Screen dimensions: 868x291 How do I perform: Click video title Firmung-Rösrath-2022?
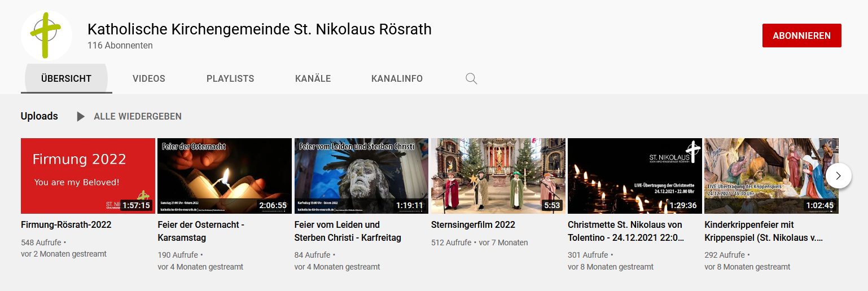point(66,224)
